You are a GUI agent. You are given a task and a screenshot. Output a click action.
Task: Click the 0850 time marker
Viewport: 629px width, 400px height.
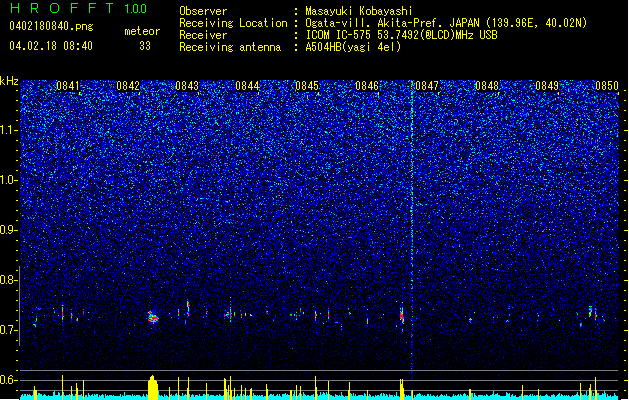[607, 86]
